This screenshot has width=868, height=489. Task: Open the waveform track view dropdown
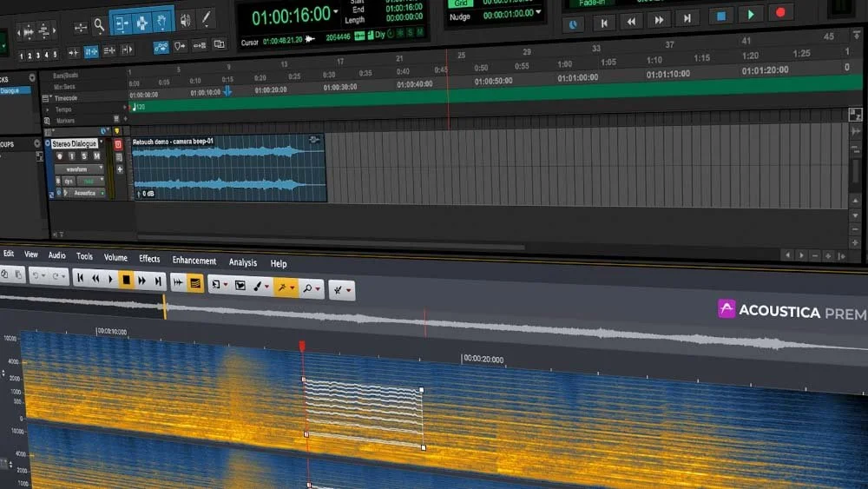(x=79, y=169)
